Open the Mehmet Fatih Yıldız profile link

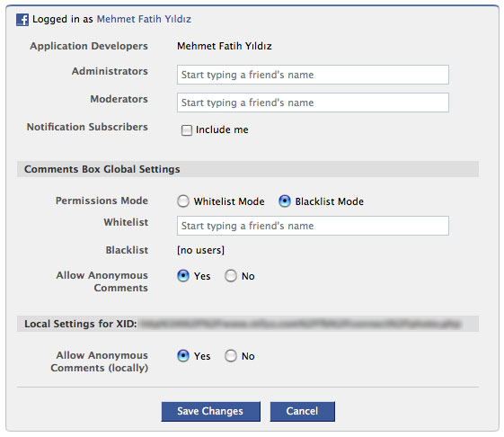144,19
